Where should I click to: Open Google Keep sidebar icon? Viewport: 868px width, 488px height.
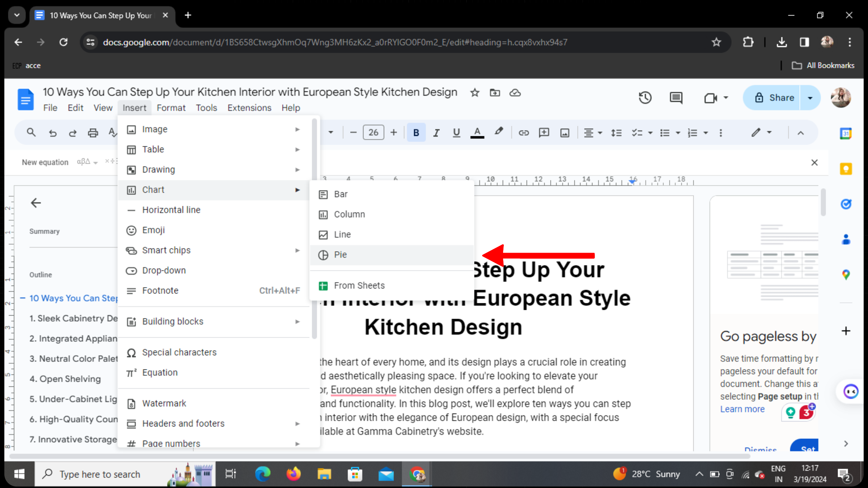point(846,169)
